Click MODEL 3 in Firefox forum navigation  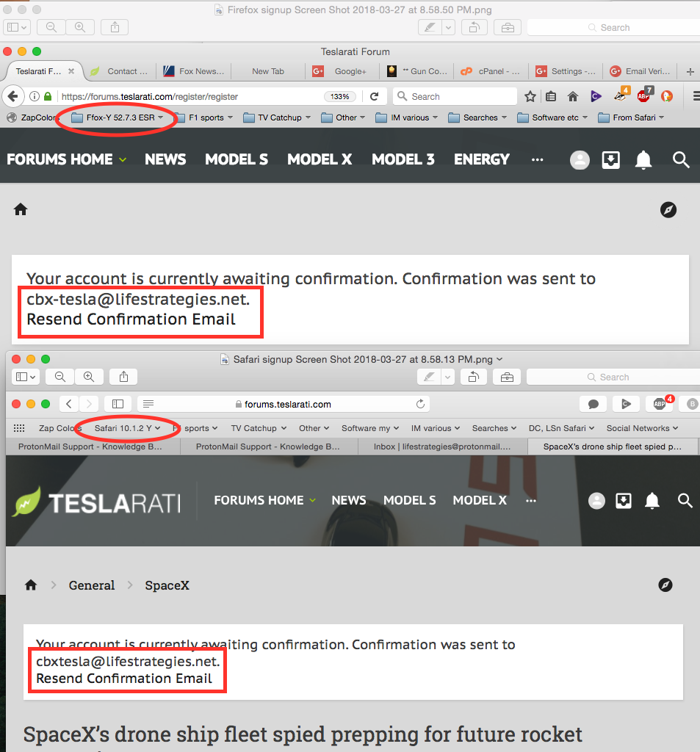click(x=403, y=159)
